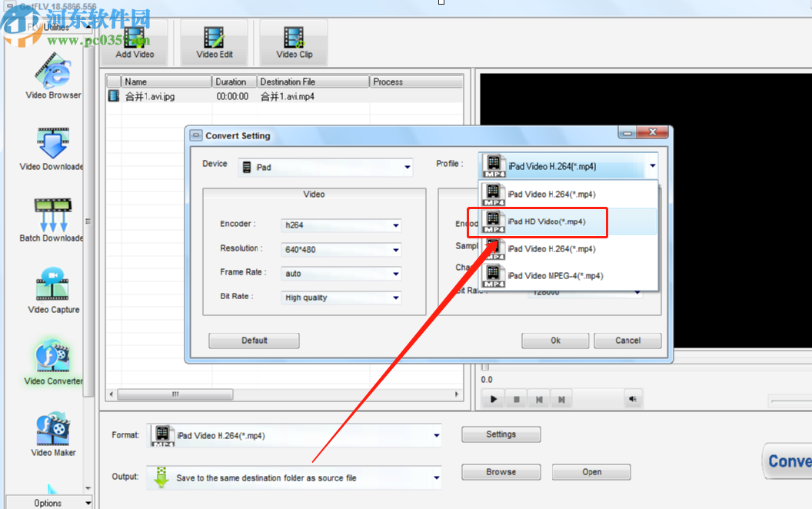The width and height of the screenshot is (812, 509).
Task: Click the Open output folder button
Action: 591,472
